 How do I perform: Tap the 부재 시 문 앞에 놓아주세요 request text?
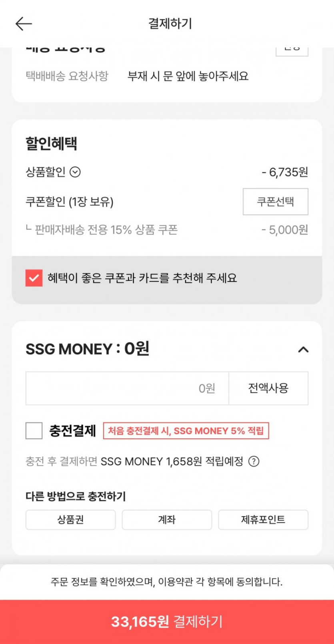[188, 76]
